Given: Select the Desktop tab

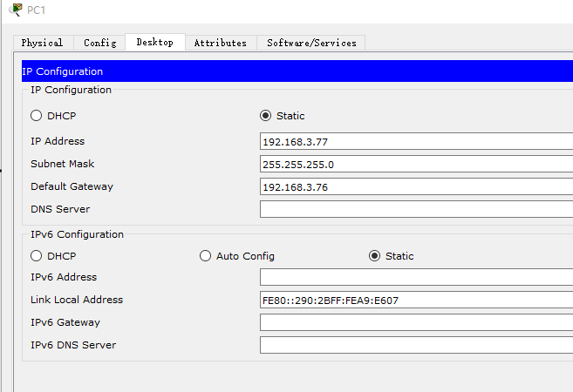Looking at the screenshot, I should (x=154, y=42).
